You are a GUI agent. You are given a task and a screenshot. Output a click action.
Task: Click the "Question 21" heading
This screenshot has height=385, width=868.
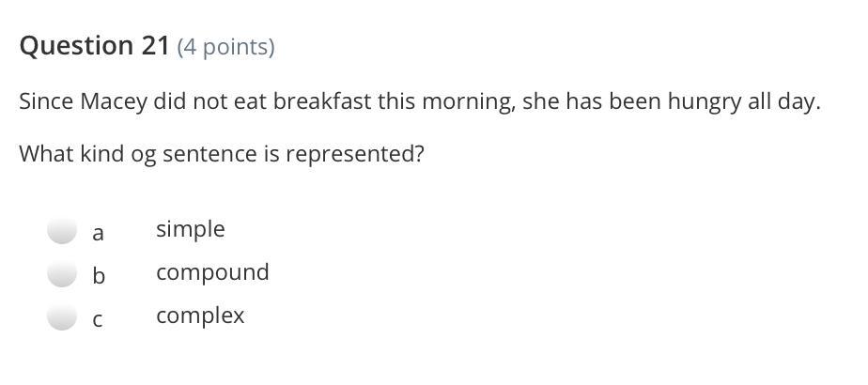tap(94, 46)
